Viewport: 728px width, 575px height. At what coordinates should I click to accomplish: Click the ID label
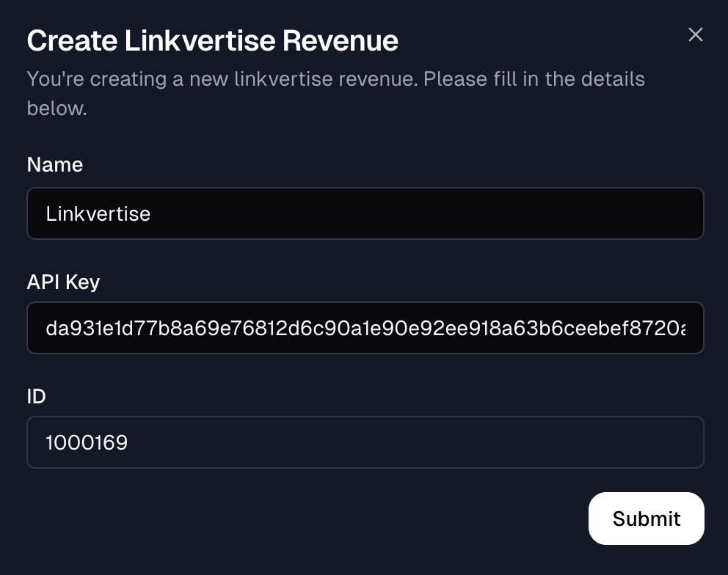pyautogui.click(x=35, y=396)
